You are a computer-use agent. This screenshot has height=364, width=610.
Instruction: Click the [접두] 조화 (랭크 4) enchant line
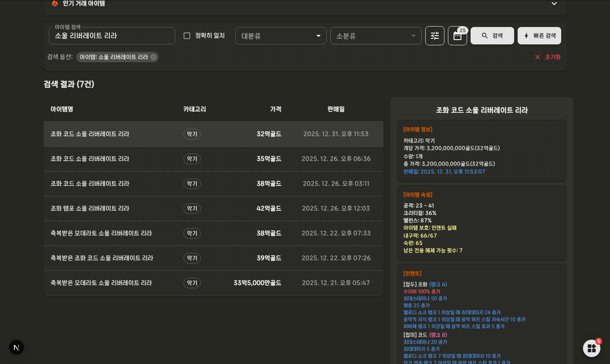pos(425,284)
